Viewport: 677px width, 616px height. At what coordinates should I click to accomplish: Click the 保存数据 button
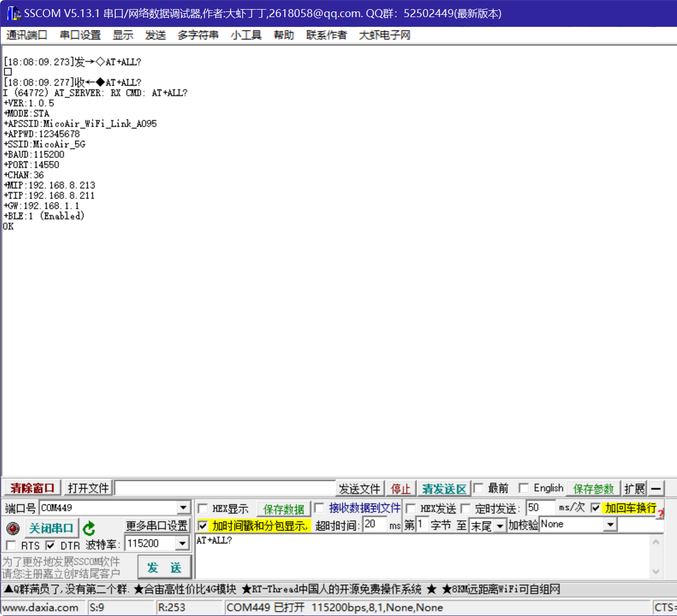[284, 509]
